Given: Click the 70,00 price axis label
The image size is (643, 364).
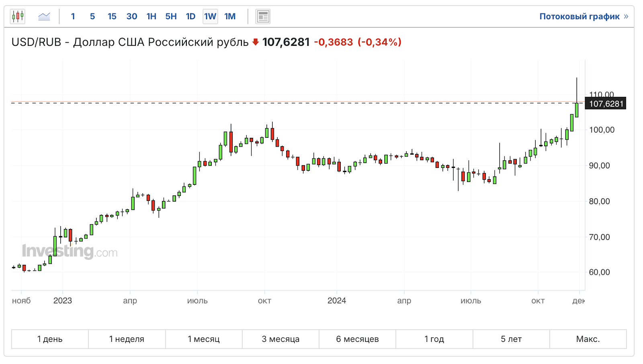Looking at the screenshot, I should click(599, 237).
